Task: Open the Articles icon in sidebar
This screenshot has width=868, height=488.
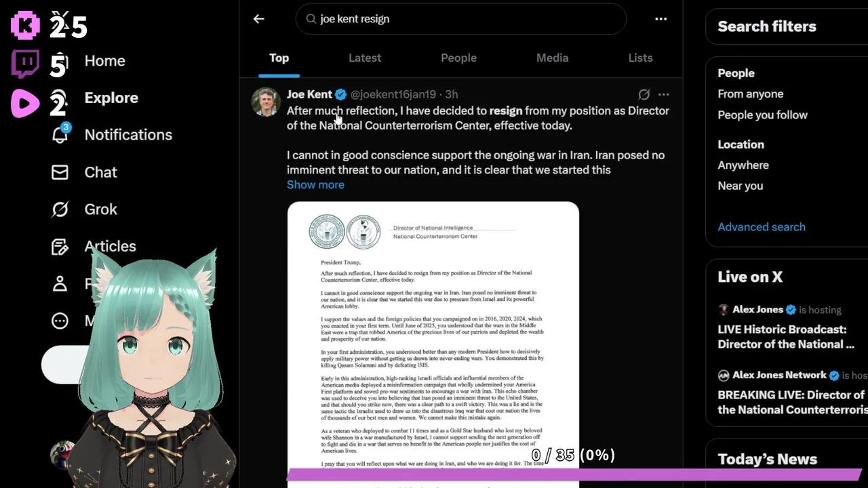Action: pos(60,247)
